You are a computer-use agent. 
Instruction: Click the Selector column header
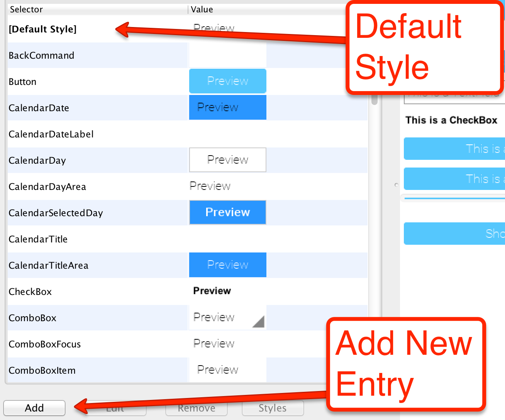(x=26, y=9)
